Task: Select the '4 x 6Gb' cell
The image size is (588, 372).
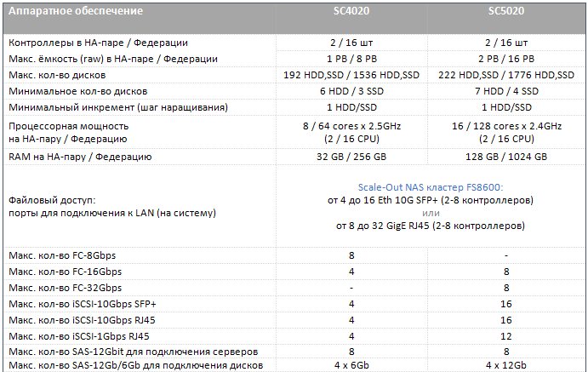Action: tap(351, 365)
